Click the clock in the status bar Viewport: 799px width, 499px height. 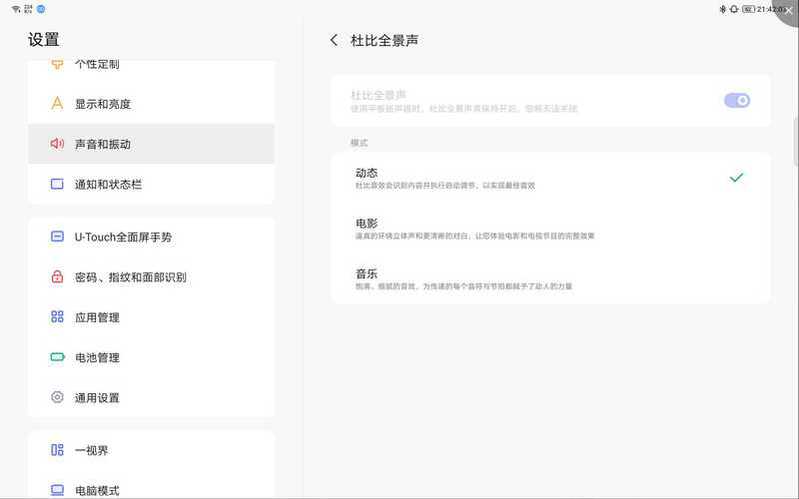pos(769,9)
